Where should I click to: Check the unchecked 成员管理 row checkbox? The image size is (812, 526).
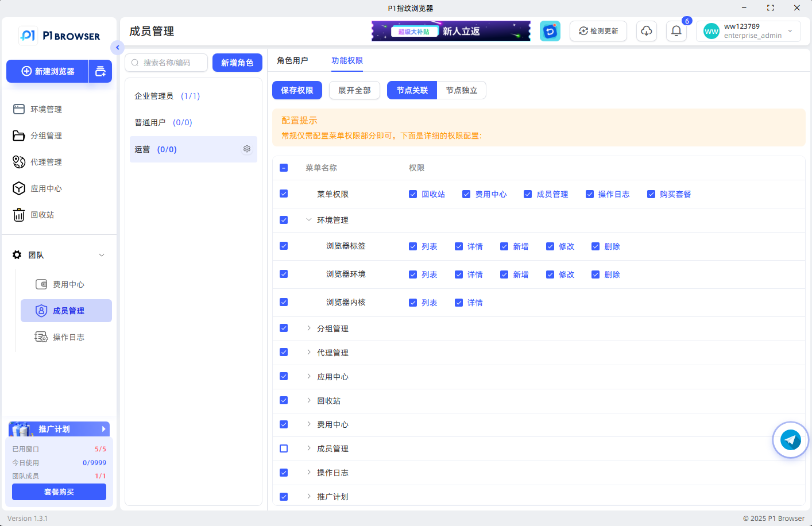click(284, 448)
